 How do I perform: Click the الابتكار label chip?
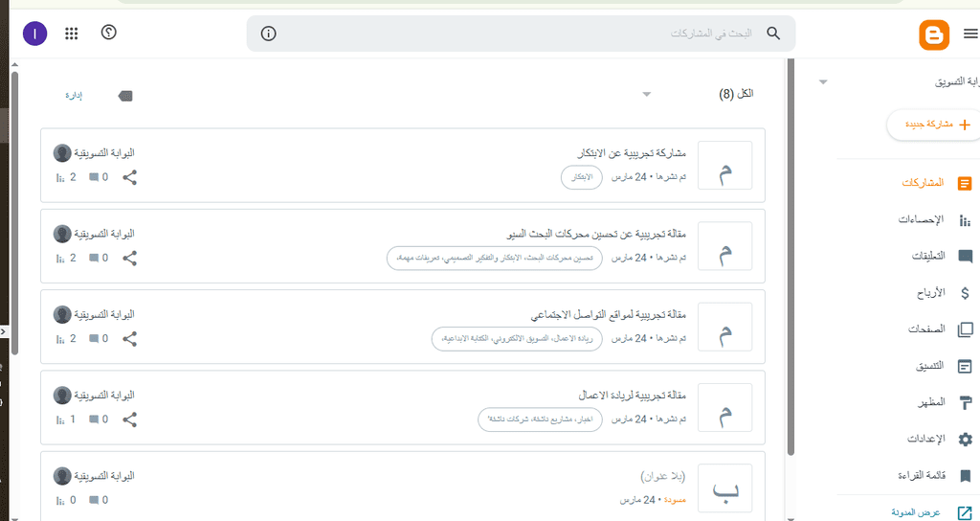coord(582,177)
